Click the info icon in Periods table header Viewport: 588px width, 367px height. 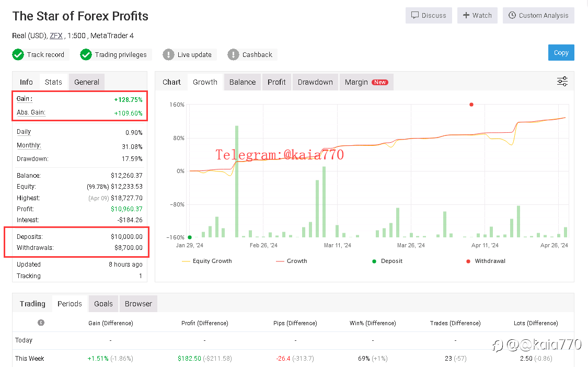coord(41,323)
